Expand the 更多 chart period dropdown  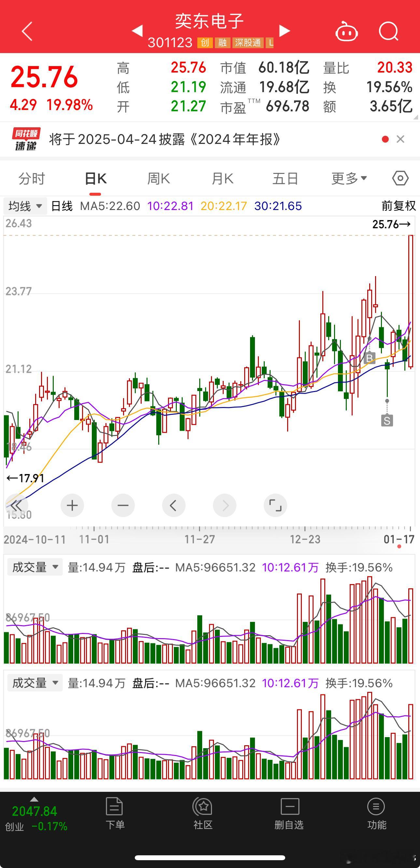point(349,178)
